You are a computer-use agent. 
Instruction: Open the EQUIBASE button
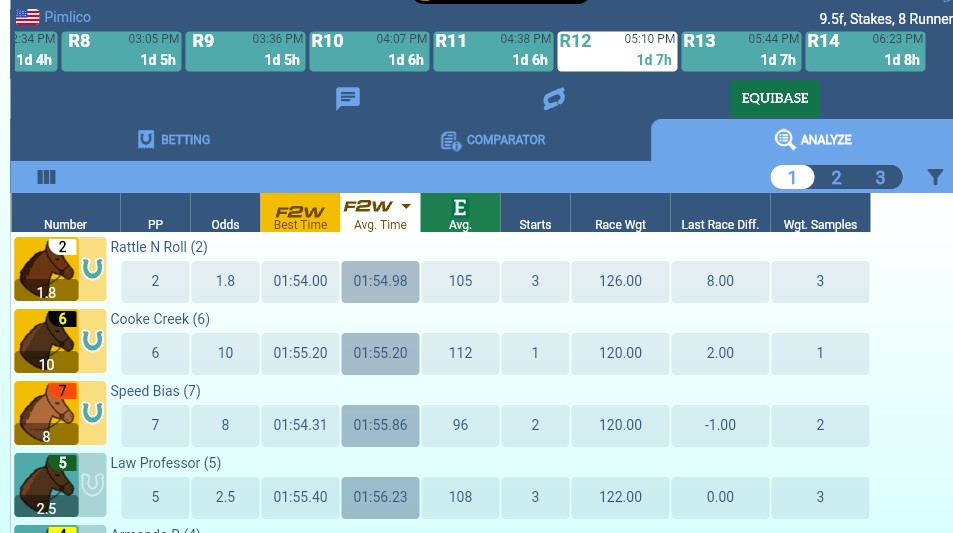tap(775, 98)
